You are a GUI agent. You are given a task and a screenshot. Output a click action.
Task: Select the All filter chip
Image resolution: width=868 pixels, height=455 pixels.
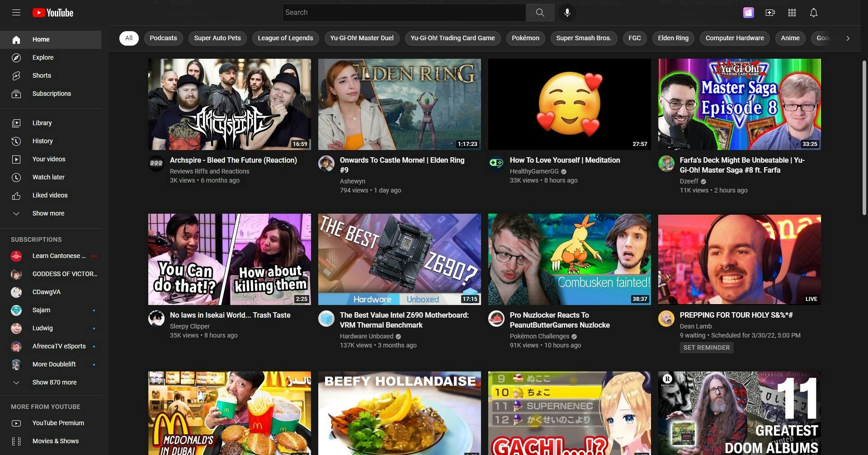coord(129,38)
